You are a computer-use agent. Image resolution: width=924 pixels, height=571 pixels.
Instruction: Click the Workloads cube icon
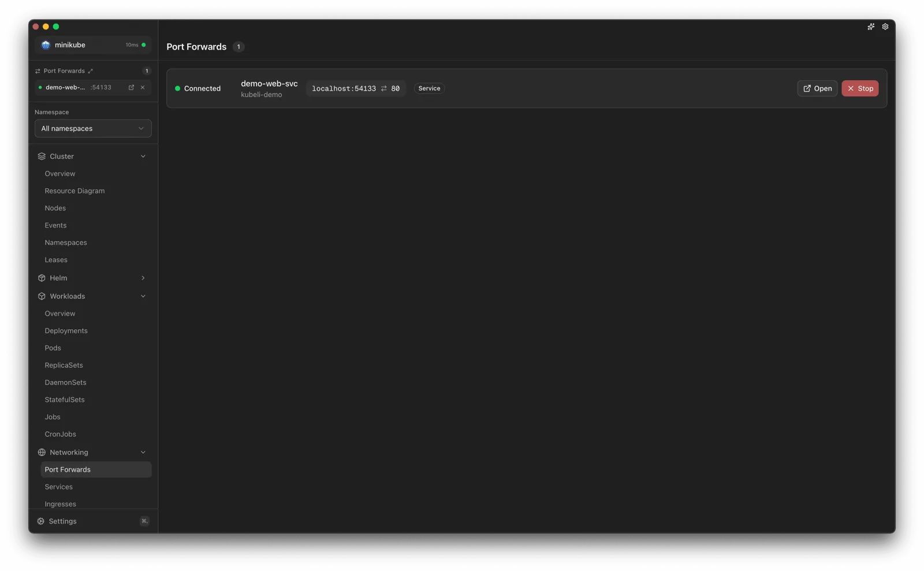click(41, 296)
